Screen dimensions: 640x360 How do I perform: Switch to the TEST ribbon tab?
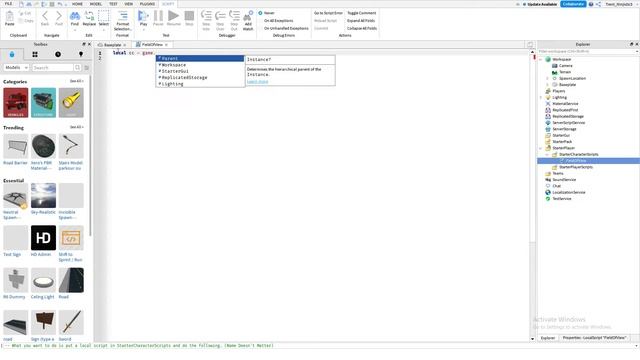tap(113, 4)
